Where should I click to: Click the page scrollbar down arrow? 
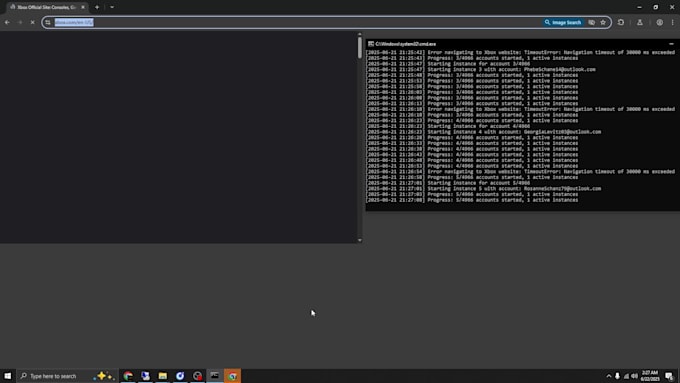[360, 240]
